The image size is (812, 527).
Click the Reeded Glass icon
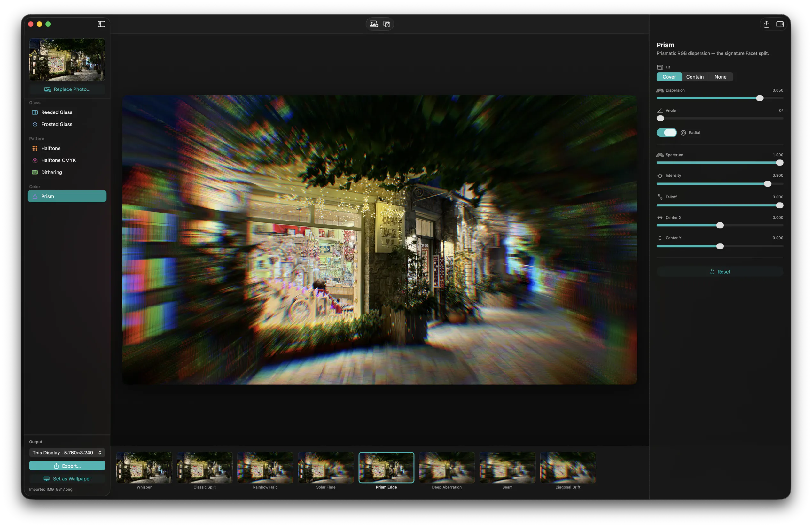[x=35, y=112]
